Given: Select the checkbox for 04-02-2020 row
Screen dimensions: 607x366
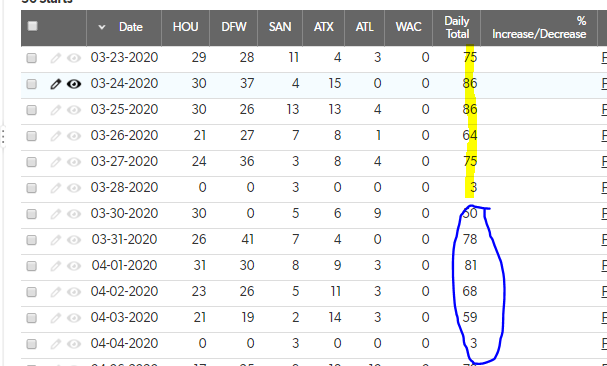Looking at the screenshot, I should click(31, 292).
